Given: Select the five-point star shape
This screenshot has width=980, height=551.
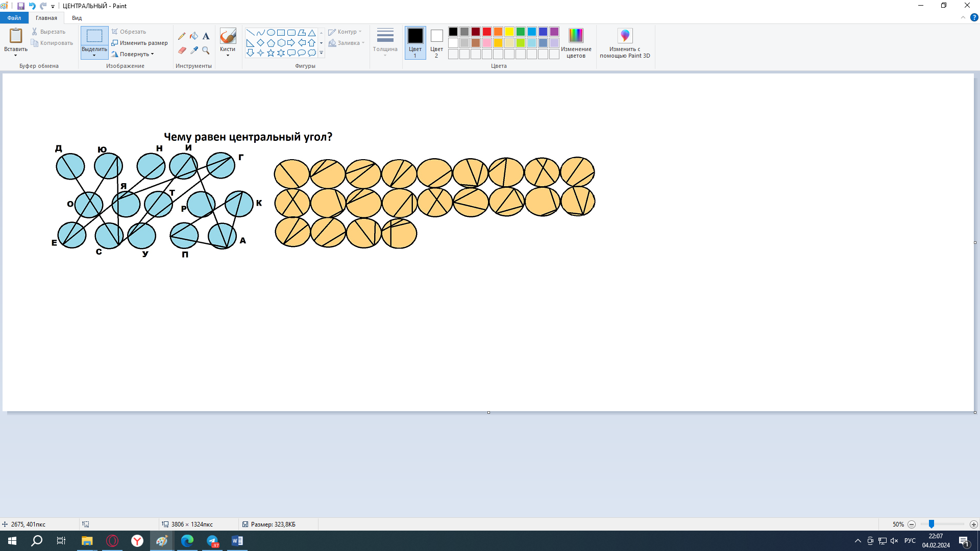Looking at the screenshot, I should click(271, 53).
